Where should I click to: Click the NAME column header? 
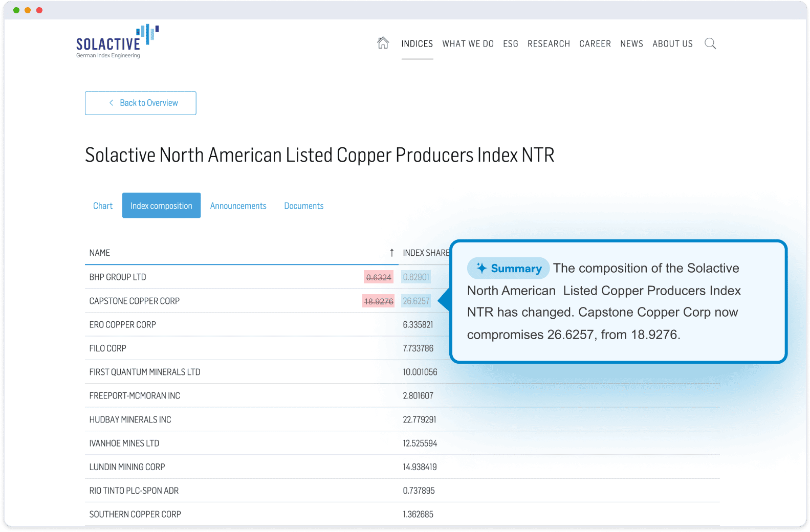point(100,253)
